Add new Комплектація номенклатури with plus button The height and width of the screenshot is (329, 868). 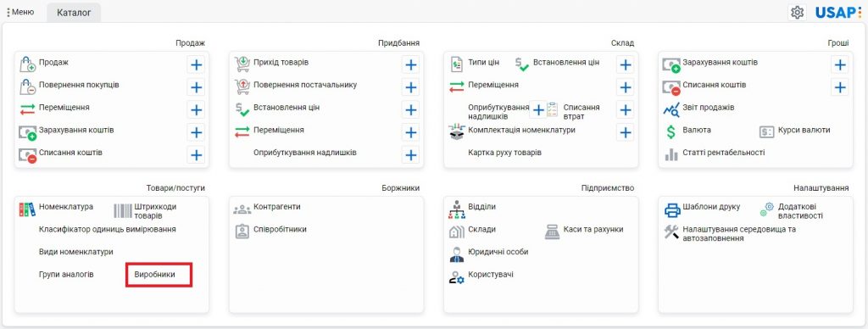(625, 133)
